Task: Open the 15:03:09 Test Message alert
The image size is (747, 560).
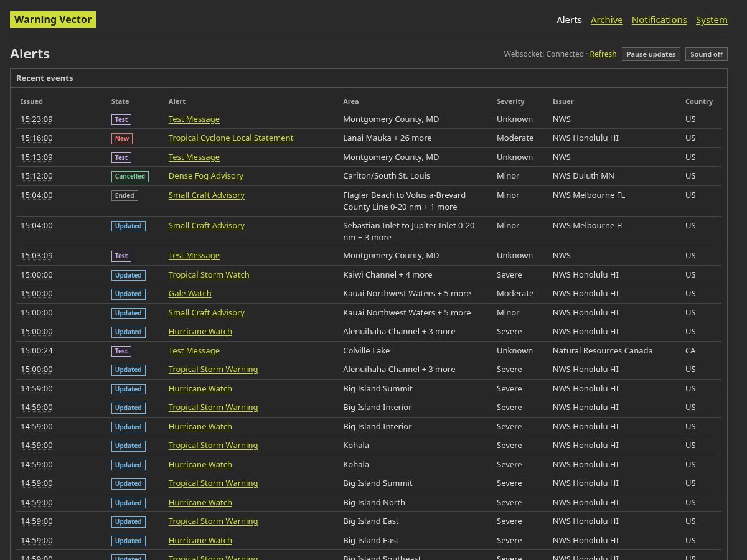Action: point(194,256)
